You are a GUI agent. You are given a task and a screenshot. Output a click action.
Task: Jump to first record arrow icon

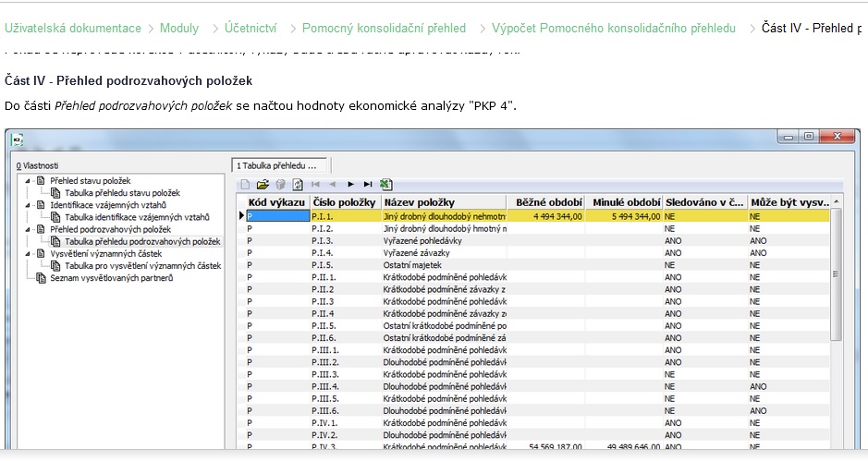(315, 184)
